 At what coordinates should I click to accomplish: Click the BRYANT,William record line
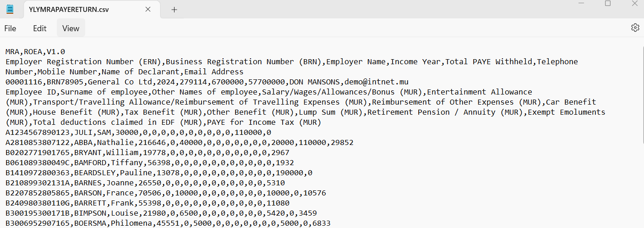147,152
